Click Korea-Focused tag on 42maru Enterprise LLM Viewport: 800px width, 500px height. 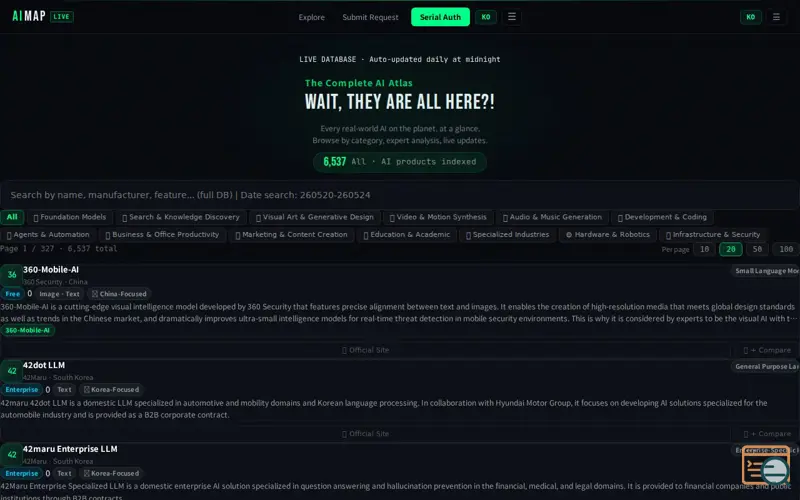coord(111,473)
